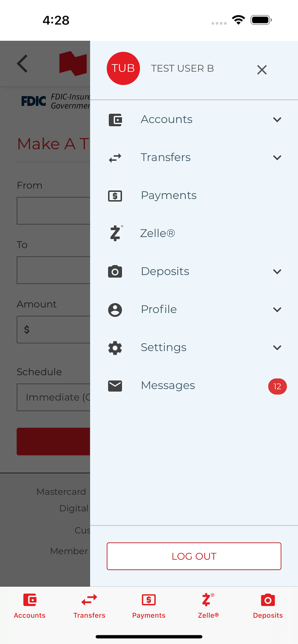Select the Accounts tab in bottom bar
Viewport: 298px width, 644px height.
29,606
